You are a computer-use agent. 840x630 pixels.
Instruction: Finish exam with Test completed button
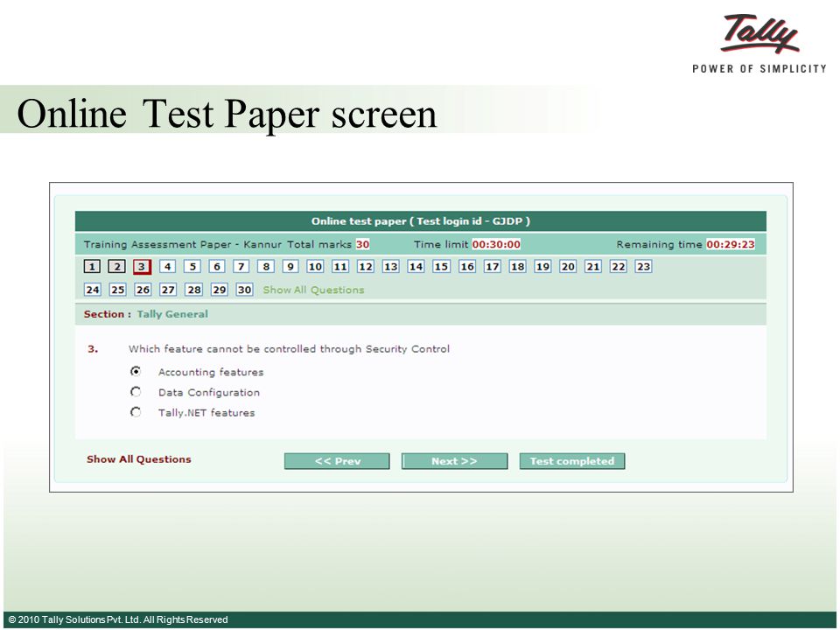(572, 461)
